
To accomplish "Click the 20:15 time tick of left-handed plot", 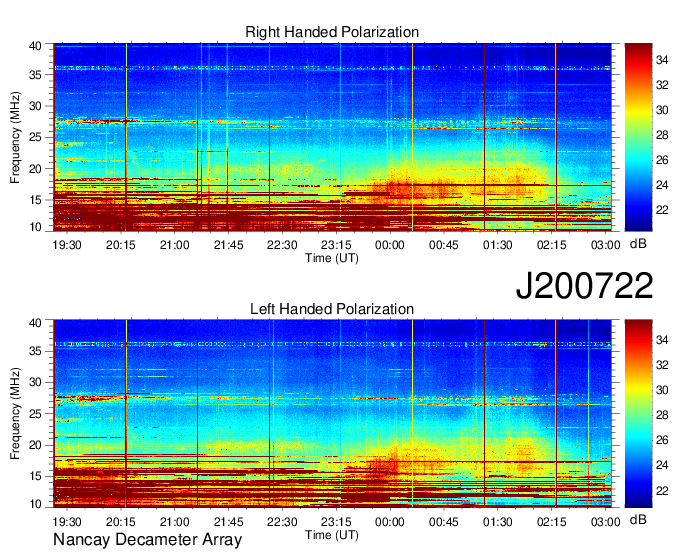I will click(121, 521).
